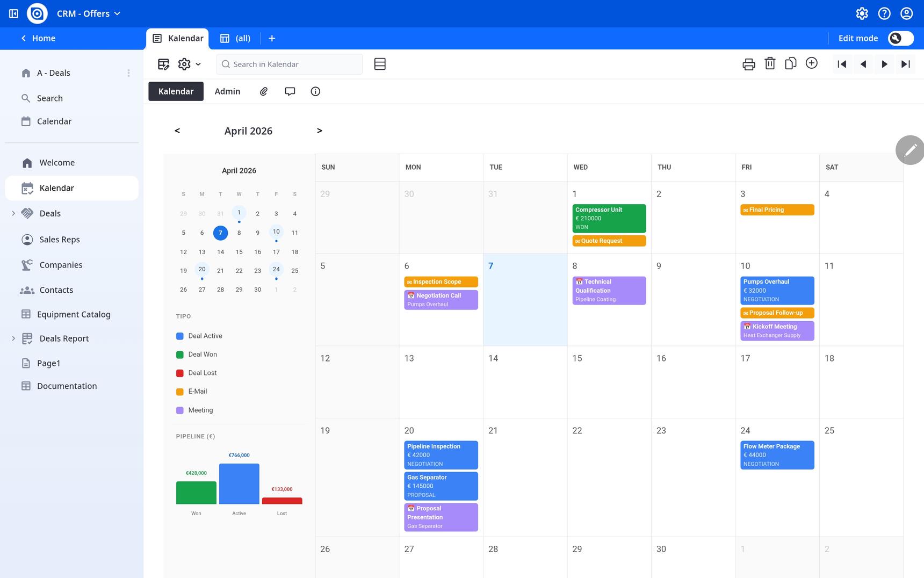Delete the record with trash icon
The width and height of the screenshot is (924, 578).
click(770, 64)
